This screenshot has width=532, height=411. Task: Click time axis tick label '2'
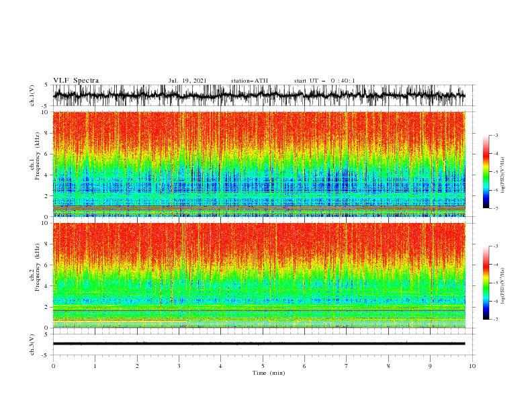click(137, 366)
